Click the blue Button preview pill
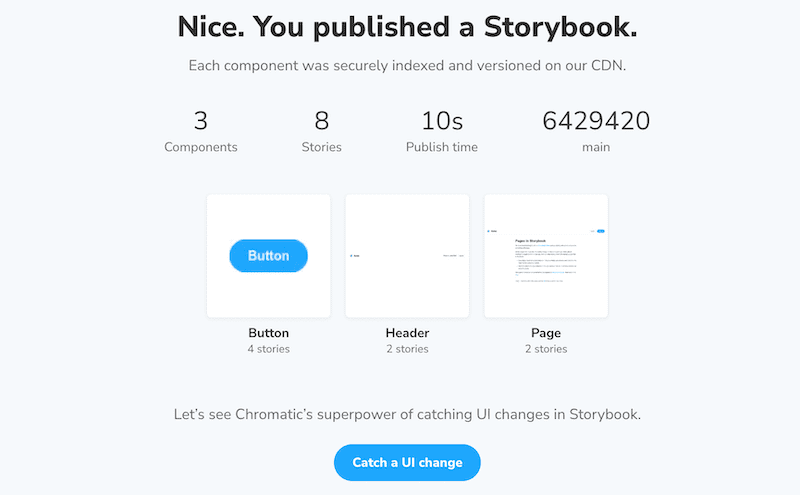800x495 pixels. (x=268, y=256)
